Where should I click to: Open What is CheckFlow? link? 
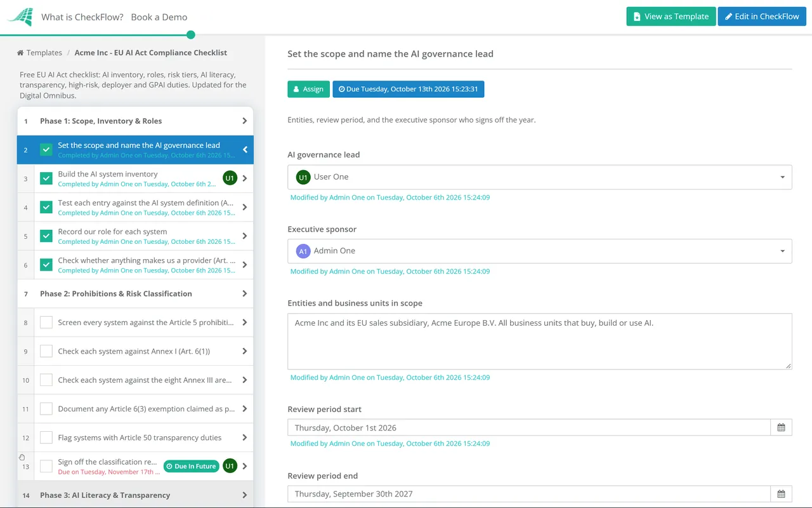pyautogui.click(x=82, y=17)
